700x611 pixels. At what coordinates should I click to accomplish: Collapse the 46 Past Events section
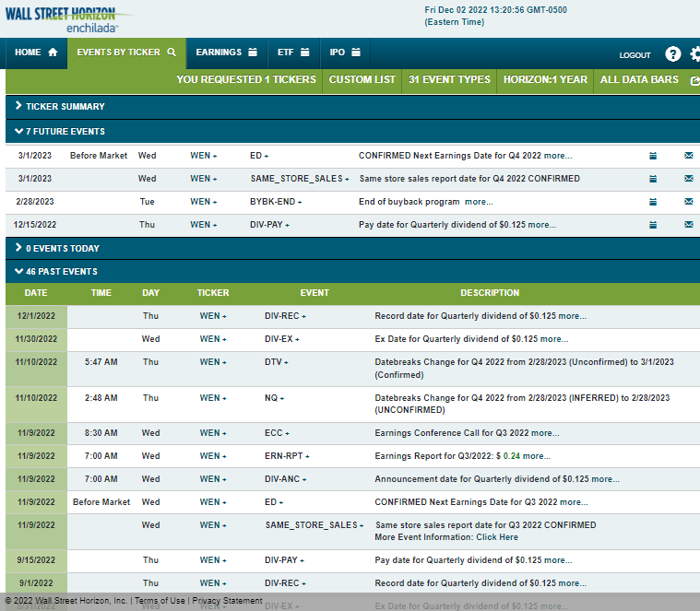(55, 272)
